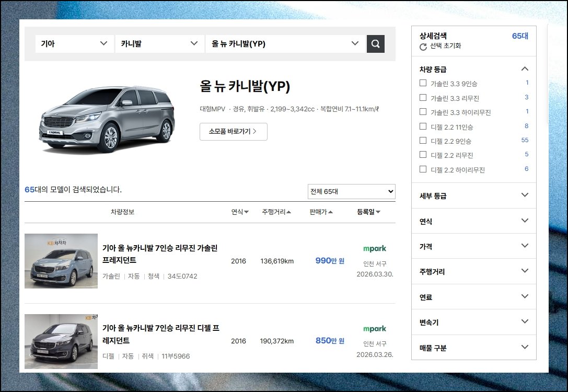Check the 디젤 2.2 9인승 checkbox
568x392 pixels.
click(x=423, y=140)
